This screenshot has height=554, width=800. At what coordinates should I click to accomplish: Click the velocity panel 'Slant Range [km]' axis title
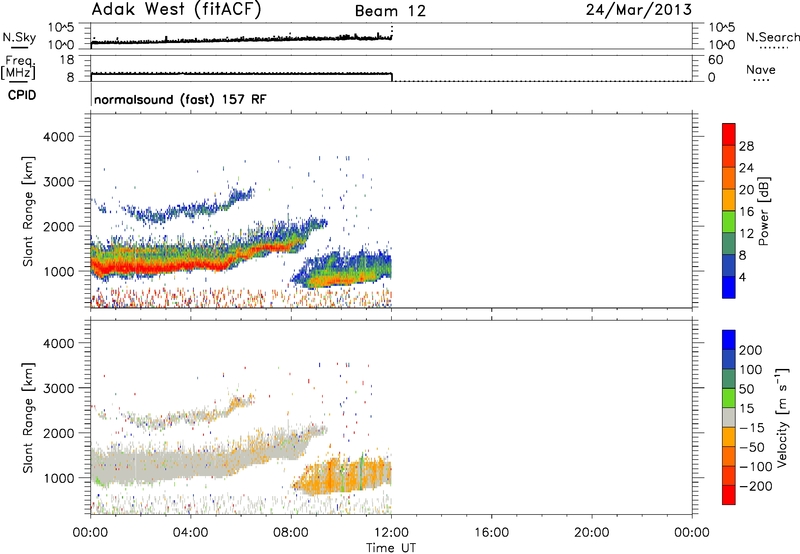pyautogui.click(x=28, y=417)
